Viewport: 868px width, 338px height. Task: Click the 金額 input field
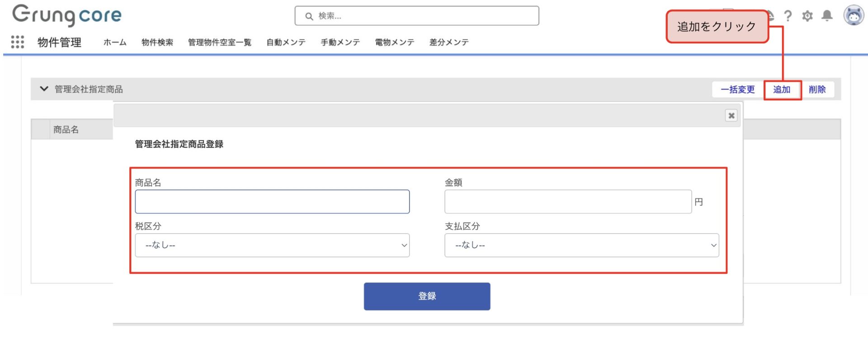[x=568, y=202]
